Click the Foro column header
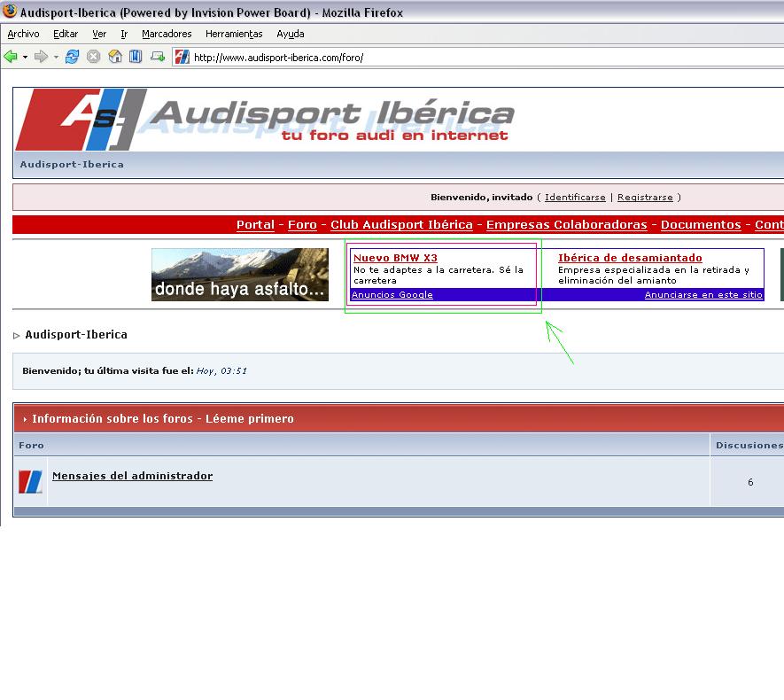Image resolution: width=784 pixels, height=700 pixels. click(31, 445)
